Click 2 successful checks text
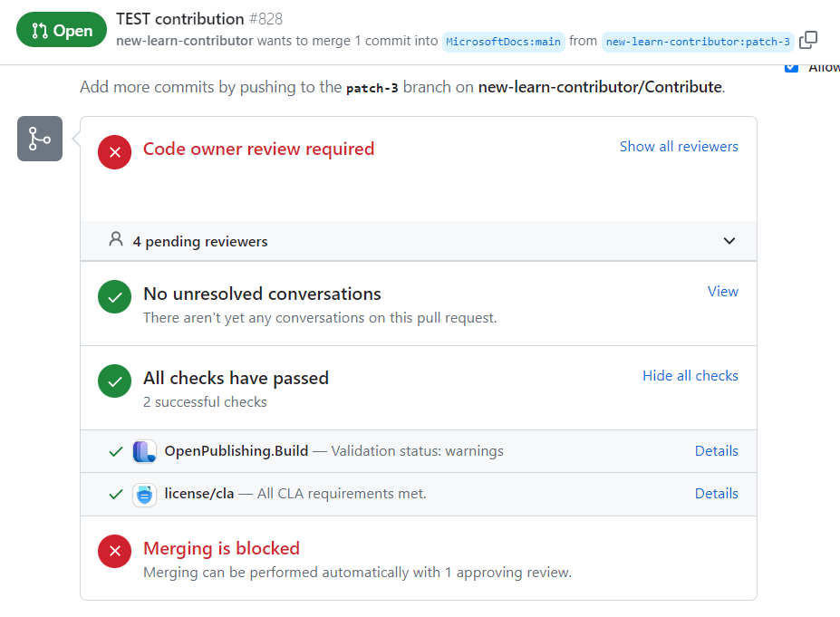The height and width of the screenshot is (617, 840). point(205,401)
